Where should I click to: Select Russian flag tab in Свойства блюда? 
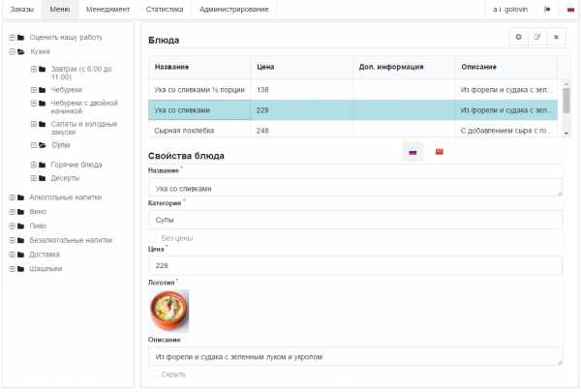(x=413, y=152)
